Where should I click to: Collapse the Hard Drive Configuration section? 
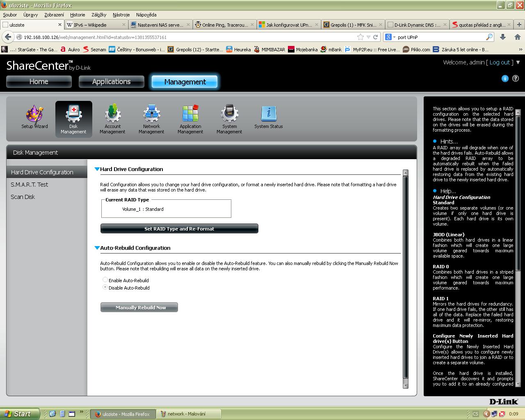(x=97, y=169)
